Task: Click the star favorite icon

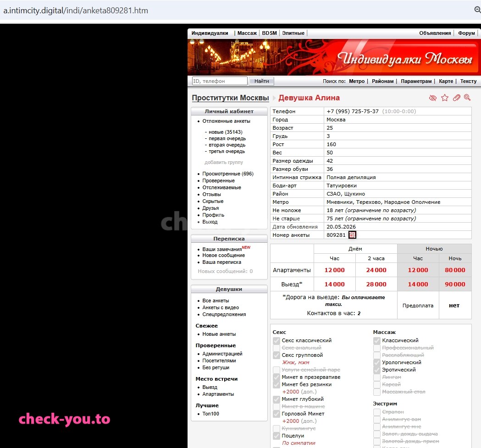Action: pos(444,98)
